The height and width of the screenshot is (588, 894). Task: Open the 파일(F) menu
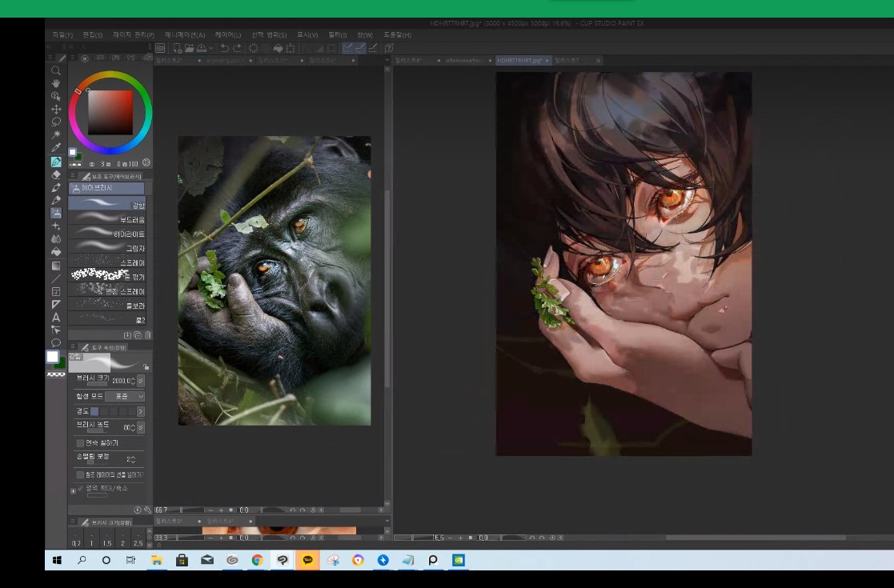pyautogui.click(x=62, y=34)
